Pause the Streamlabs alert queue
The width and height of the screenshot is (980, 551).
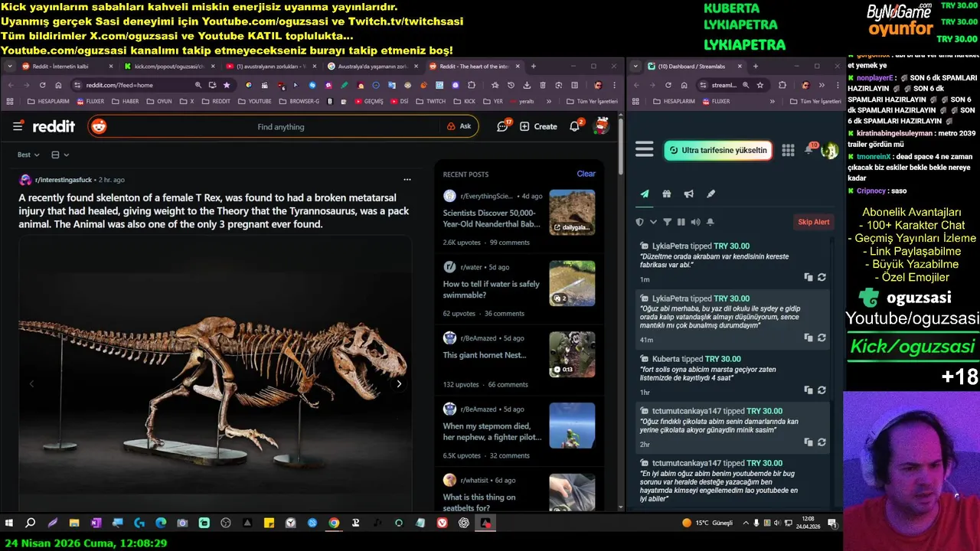[x=681, y=222]
